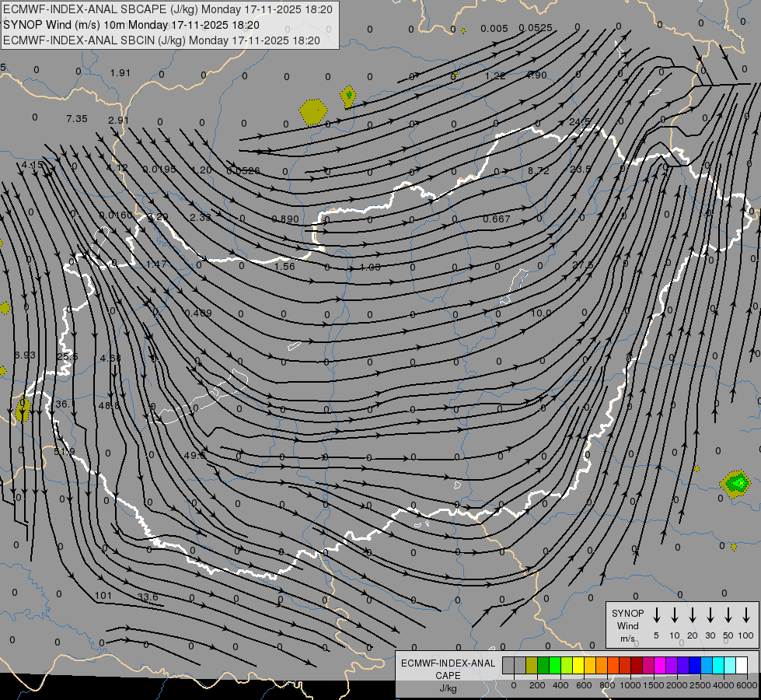Click the map value 51.9

64,452
